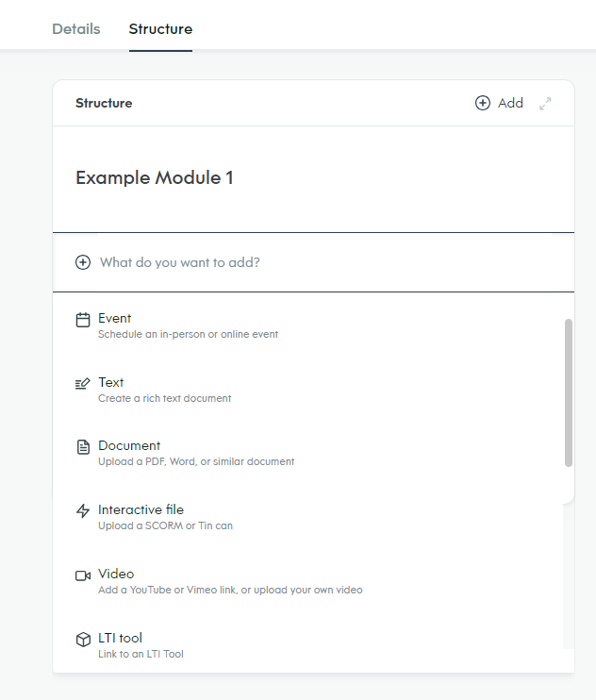Click the options list scrollbar thumb
This screenshot has height=700, width=596.
pos(569,392)
